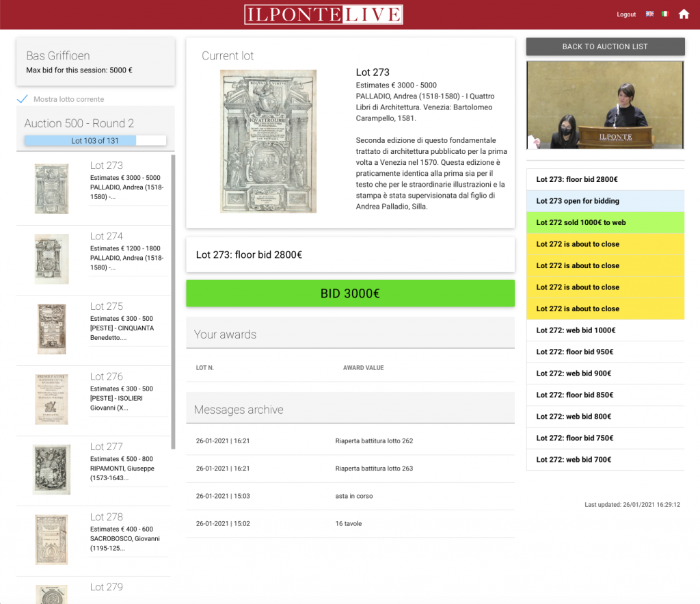The height and width of the screenshot is (604, 700).
Task: Click message '16 tavole'
Action: tap(350, 523)
